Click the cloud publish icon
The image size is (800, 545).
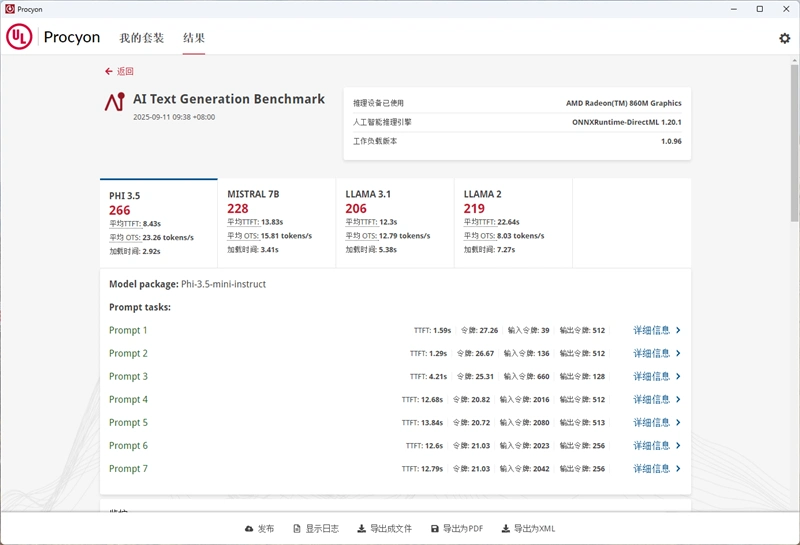click(x=249, y=529)
